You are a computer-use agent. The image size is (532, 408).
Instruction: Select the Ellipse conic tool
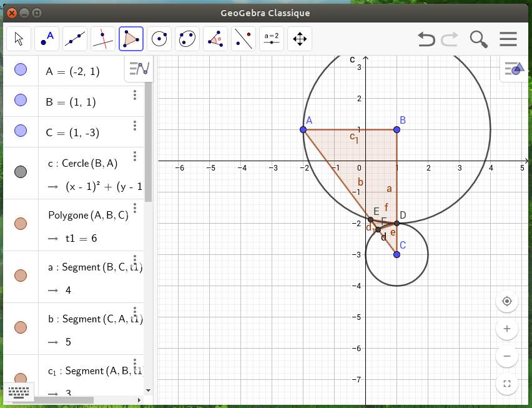click(x=187, y=39)
